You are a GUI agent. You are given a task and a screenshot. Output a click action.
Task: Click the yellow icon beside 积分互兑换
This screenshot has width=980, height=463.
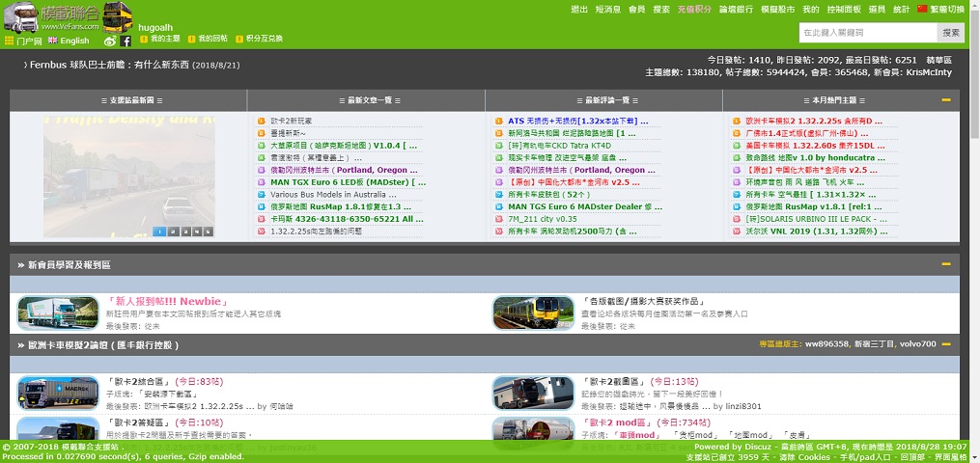tap(239, 39)
